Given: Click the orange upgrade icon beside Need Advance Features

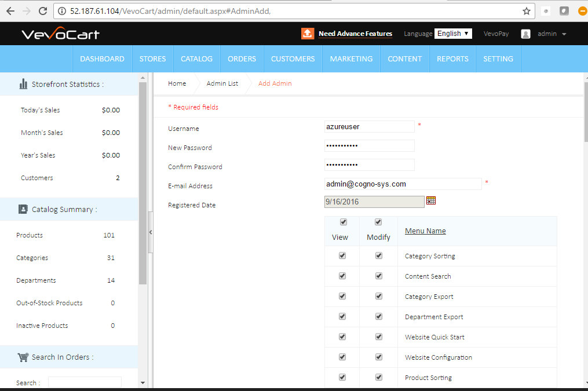Looking at the screenshot, I should tap(308, 34).
